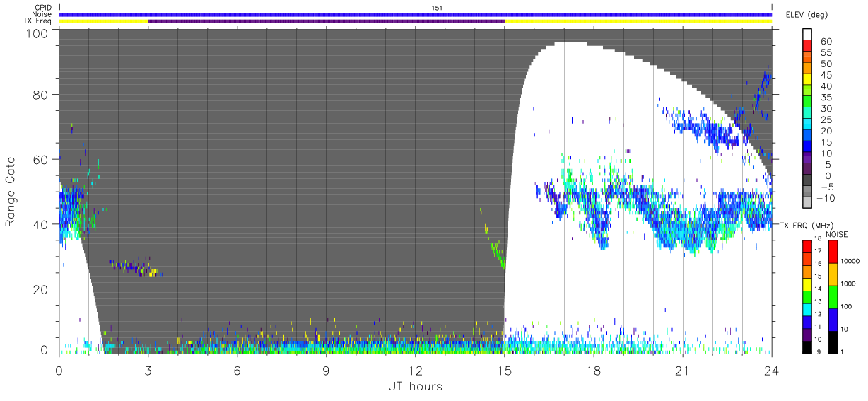Click the 'ELEV (deg)' colorbar title
The width and height of the screenshot is (868, 401).
(x=807, y=14)
